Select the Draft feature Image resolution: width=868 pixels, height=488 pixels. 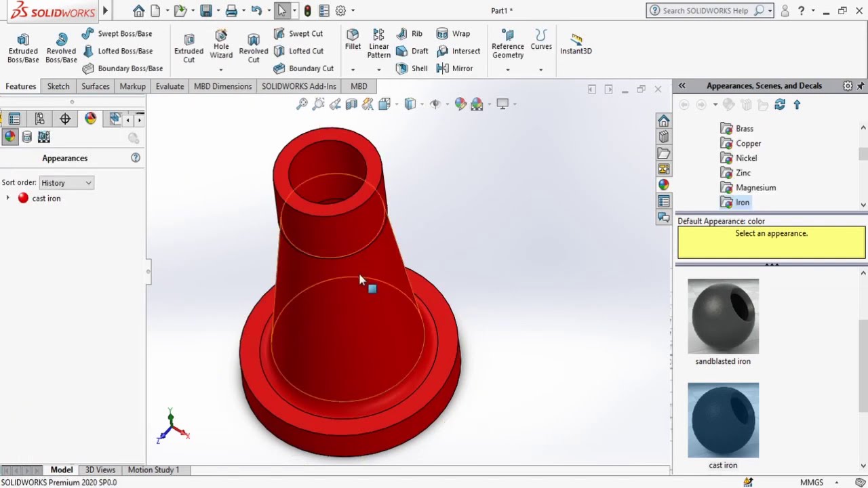[412, 51]
